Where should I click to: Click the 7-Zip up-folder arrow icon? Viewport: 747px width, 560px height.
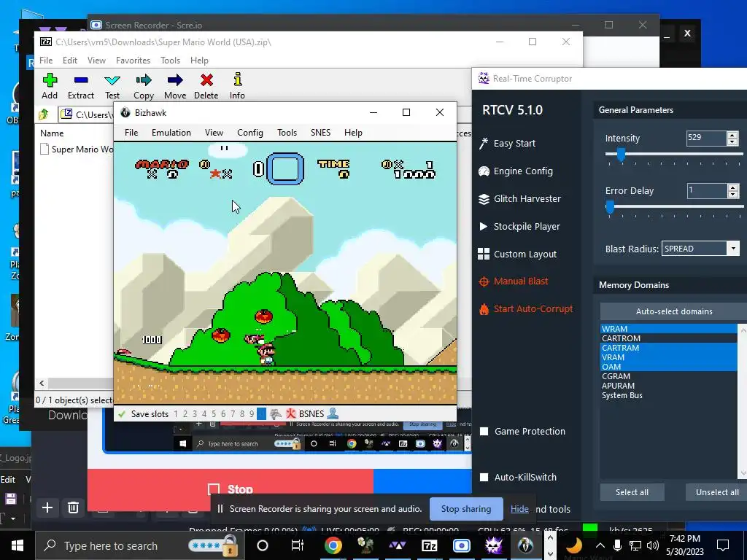(44, 114)
